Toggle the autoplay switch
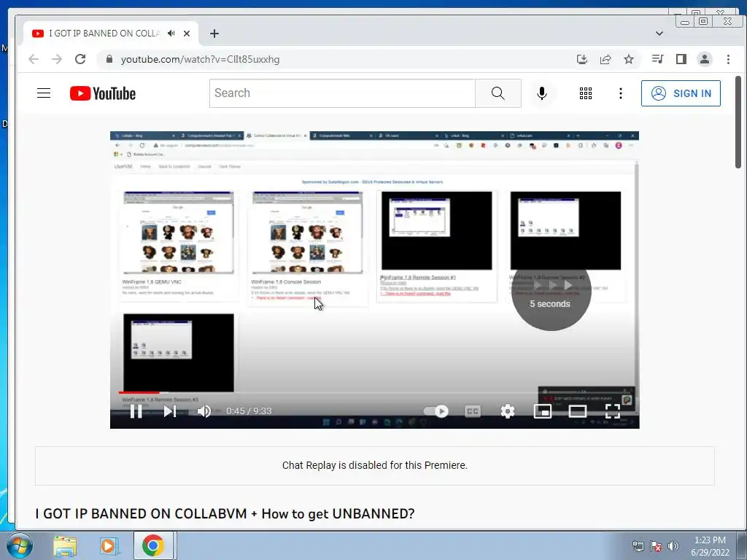The width and height of the screenshot is (747, 560). pos(436,411)
